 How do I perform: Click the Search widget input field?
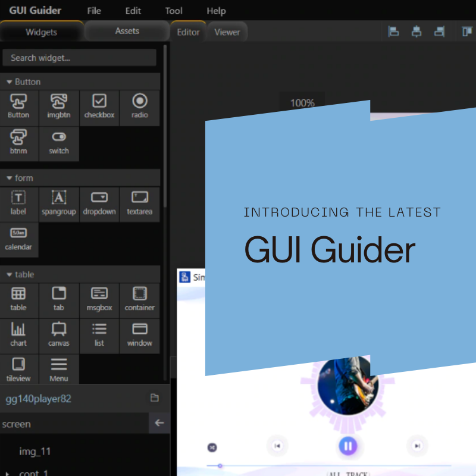[80, 58]
